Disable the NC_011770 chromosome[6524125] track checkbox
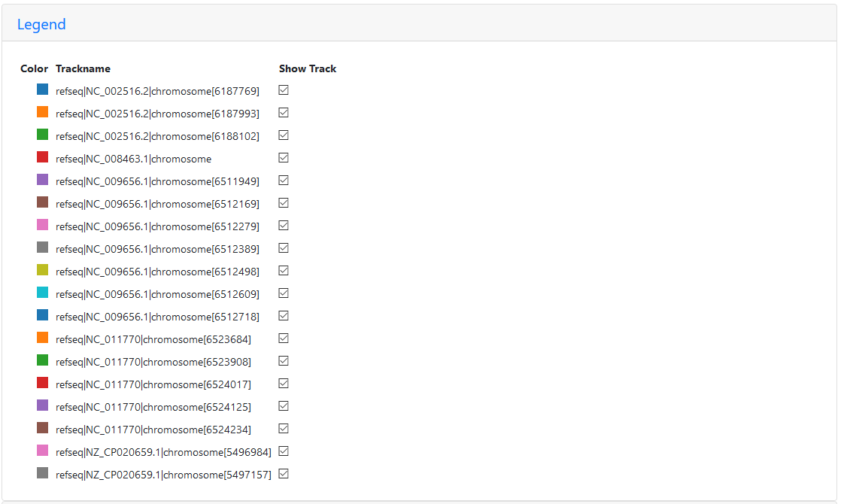 point(284,405)
